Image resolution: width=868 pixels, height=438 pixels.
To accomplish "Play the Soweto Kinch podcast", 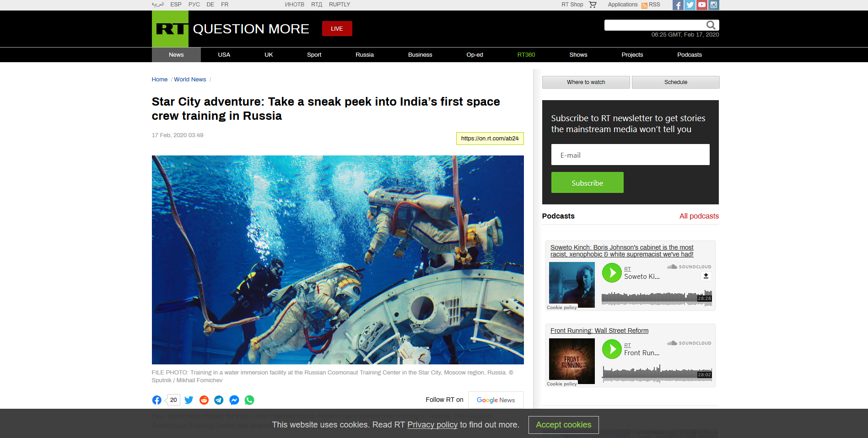I will (612, 273).
